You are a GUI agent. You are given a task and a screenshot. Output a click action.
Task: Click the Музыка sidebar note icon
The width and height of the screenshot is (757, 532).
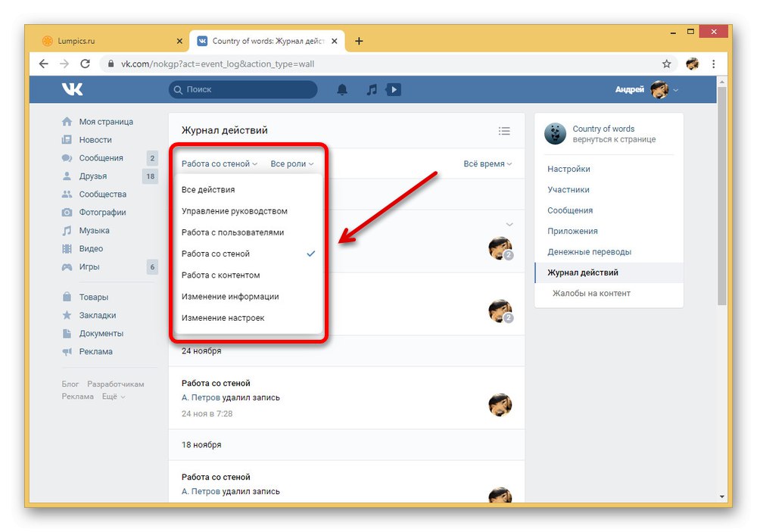tap(67, 231)
